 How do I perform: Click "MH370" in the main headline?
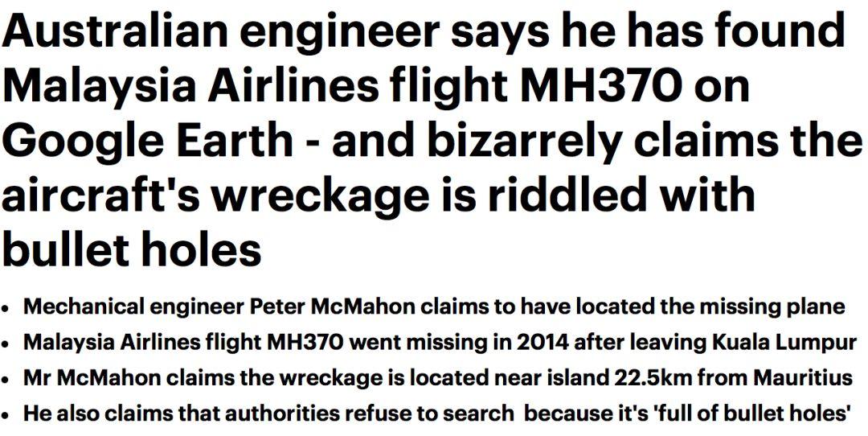596,85
